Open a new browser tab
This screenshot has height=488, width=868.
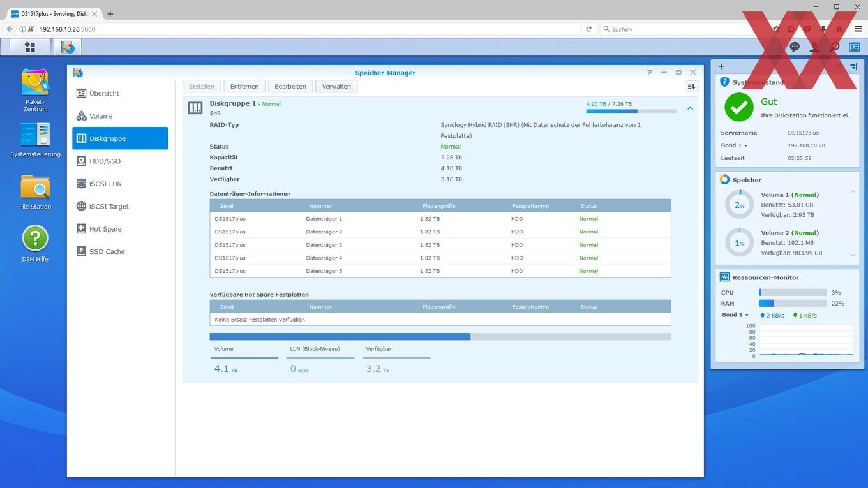110,13
